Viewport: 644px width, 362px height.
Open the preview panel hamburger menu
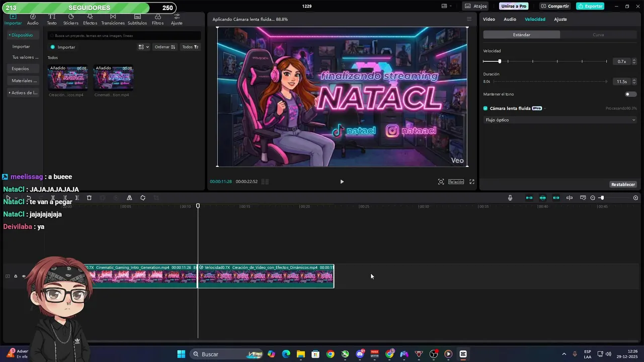pyautogui.click(x=469, y=19)
